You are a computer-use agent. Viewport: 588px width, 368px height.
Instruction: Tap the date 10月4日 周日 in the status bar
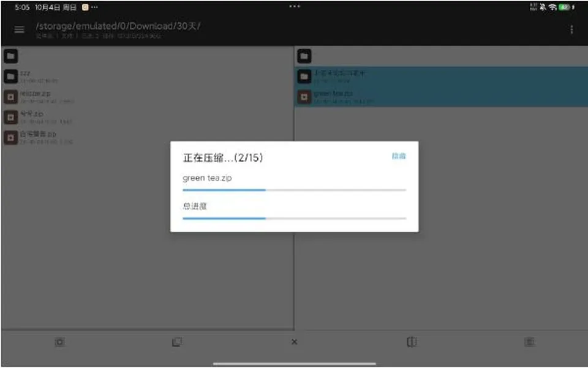(56, 7)
